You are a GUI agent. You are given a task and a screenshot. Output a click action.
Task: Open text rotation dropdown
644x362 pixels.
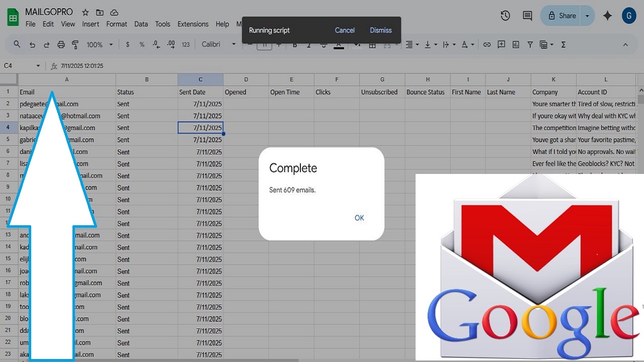point(467,45)
